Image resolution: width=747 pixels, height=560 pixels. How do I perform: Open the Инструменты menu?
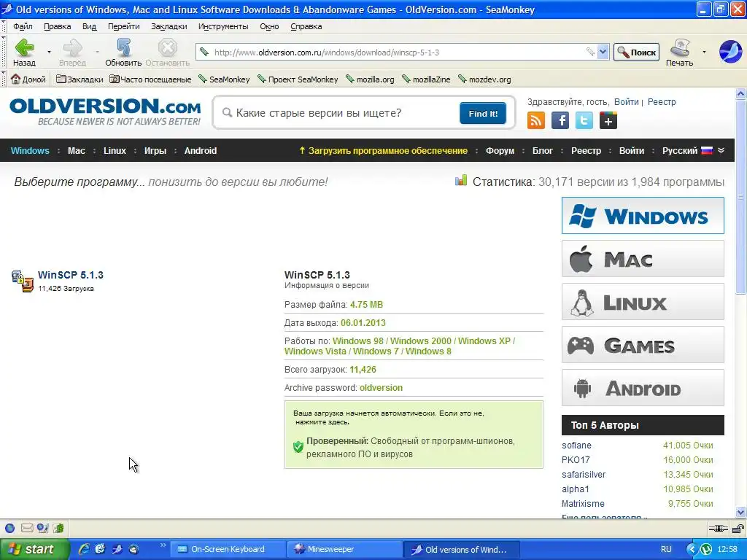coord(223,26)
